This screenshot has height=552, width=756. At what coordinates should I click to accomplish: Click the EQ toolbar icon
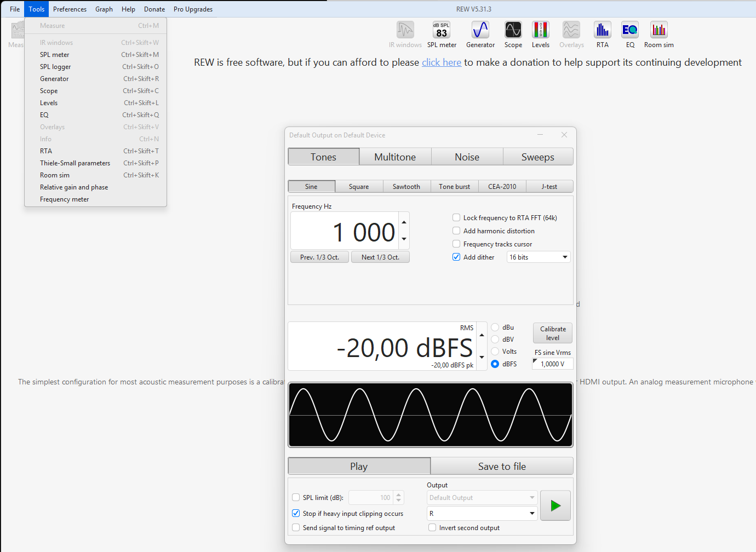coord(629,31)
